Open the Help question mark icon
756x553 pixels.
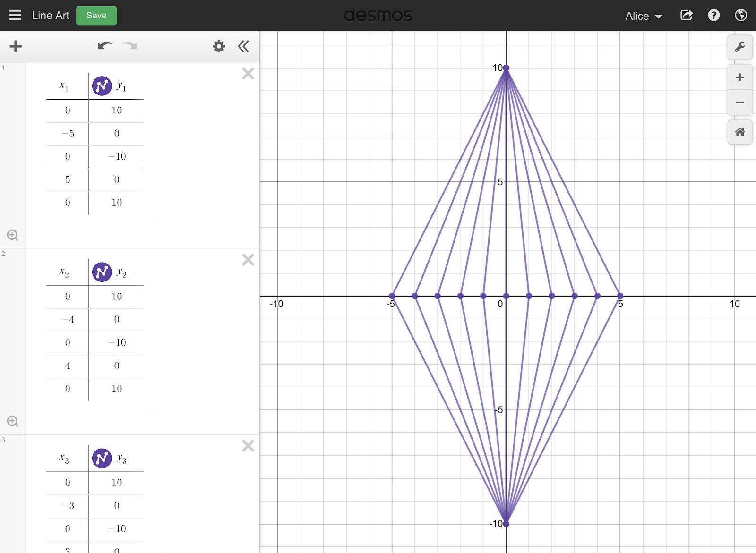[x=713, y=15]
